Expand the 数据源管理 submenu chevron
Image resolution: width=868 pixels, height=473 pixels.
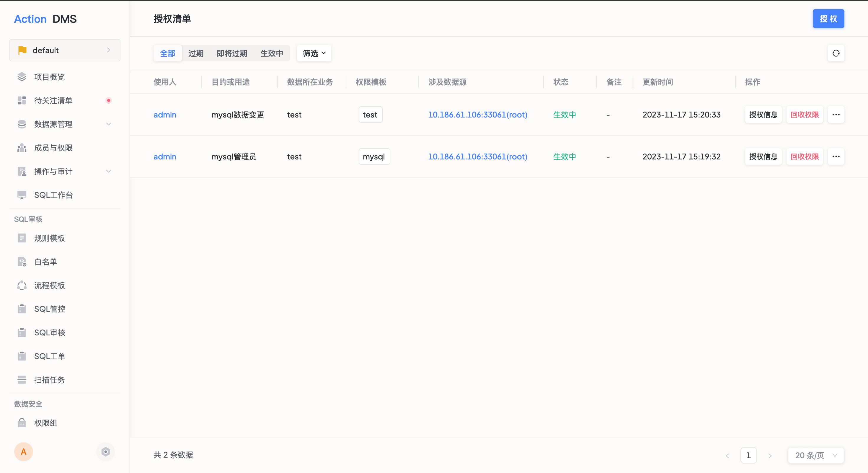pos(109,124)
